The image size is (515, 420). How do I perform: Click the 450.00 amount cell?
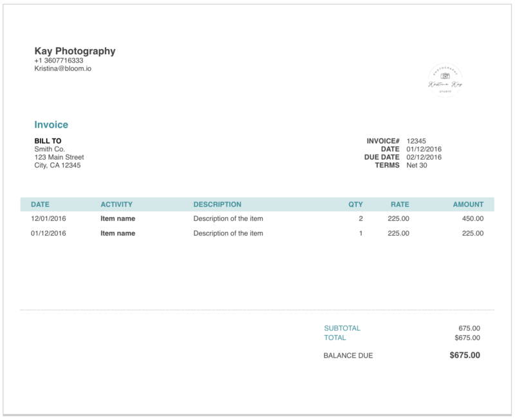[x=473, y=218]
